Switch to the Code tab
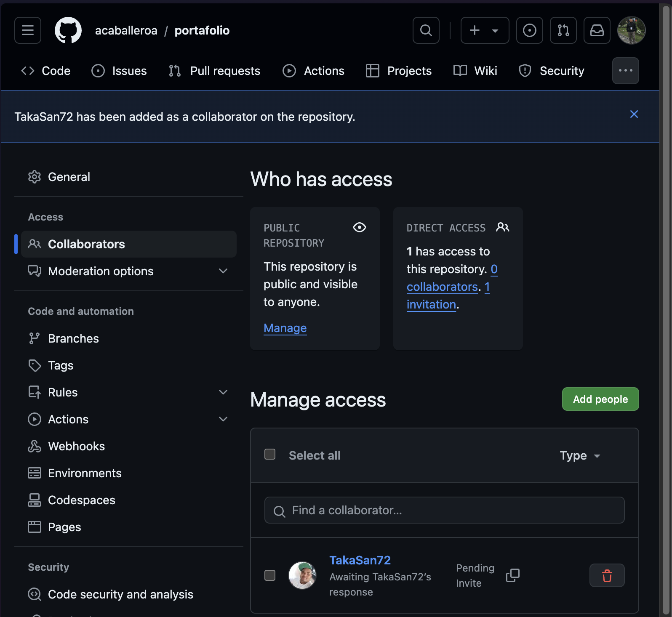 (x=46, y=71)
